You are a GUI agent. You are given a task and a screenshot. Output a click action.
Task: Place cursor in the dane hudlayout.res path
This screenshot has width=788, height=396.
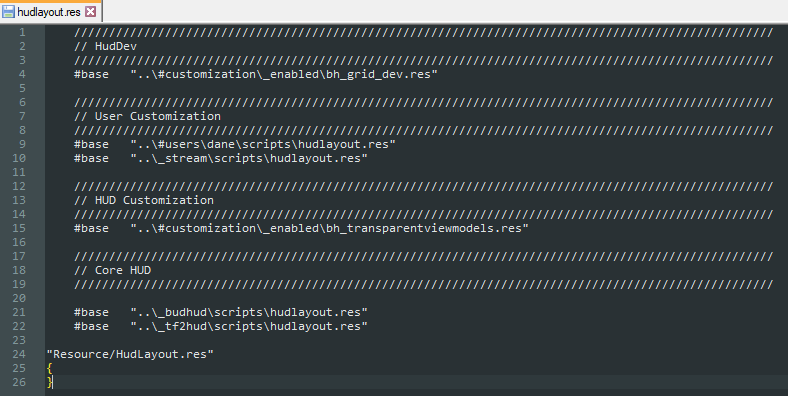coord(263,145)
